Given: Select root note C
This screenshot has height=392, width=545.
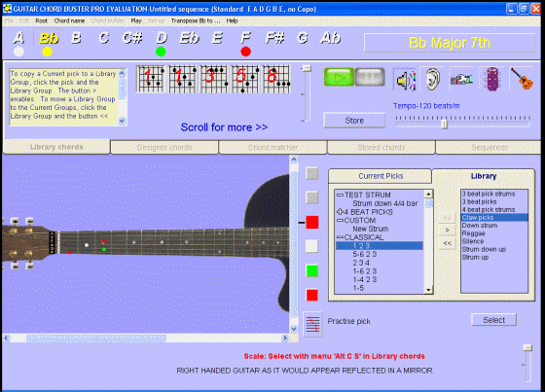Looking at the screenshot, I should (x=104, y=38).
